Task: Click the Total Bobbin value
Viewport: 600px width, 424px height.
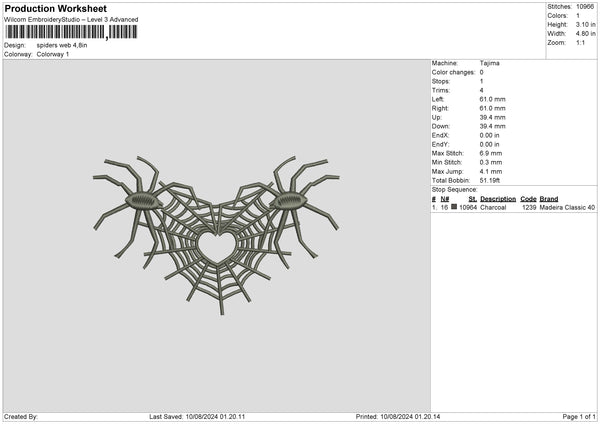Action: point(492,180)
